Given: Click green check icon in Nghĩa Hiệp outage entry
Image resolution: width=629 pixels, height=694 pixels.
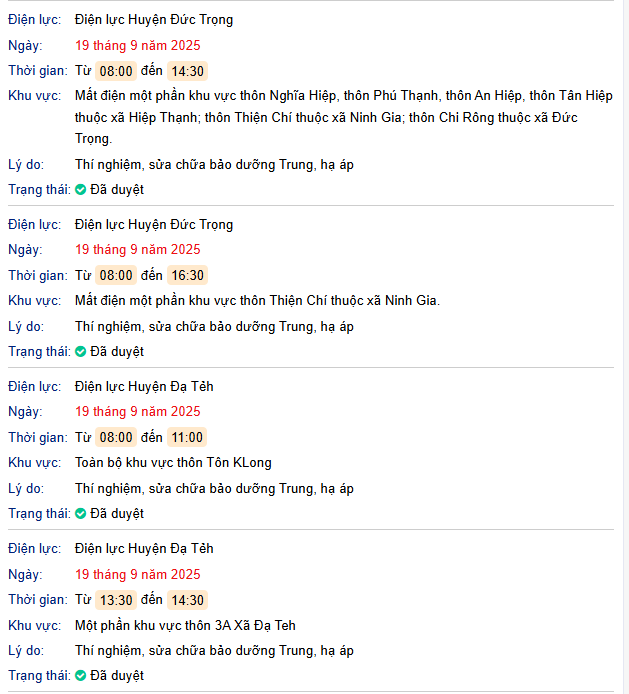Looking at the screenshot, I should coord(81,189).
